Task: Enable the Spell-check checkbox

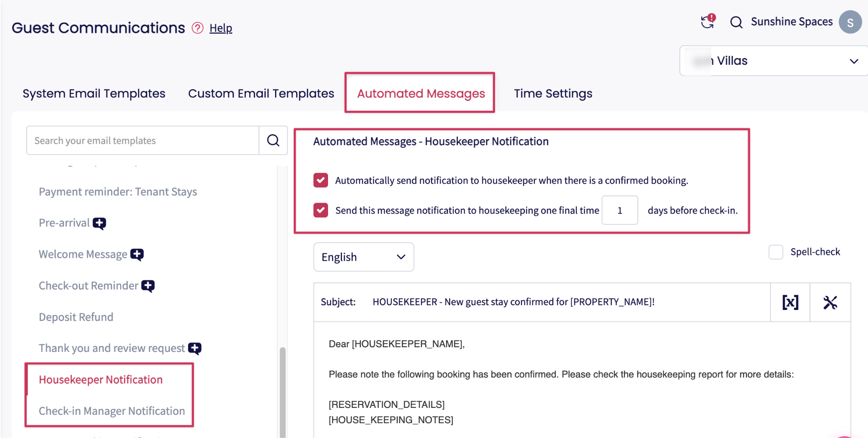Action: tap(776, 252)
